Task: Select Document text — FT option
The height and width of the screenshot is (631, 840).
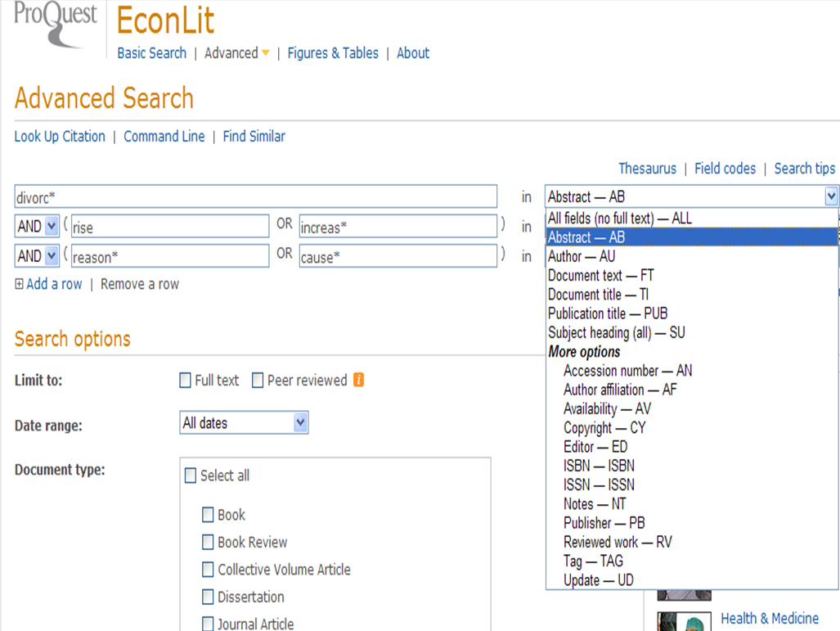Action: click(x=691, y=276)
